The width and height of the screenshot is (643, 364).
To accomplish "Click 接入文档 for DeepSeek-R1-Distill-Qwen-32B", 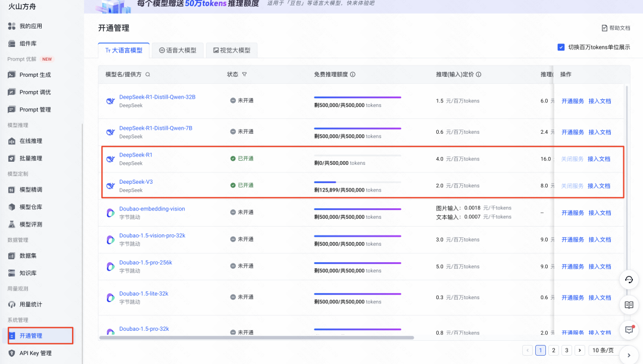I will point(600,101).
